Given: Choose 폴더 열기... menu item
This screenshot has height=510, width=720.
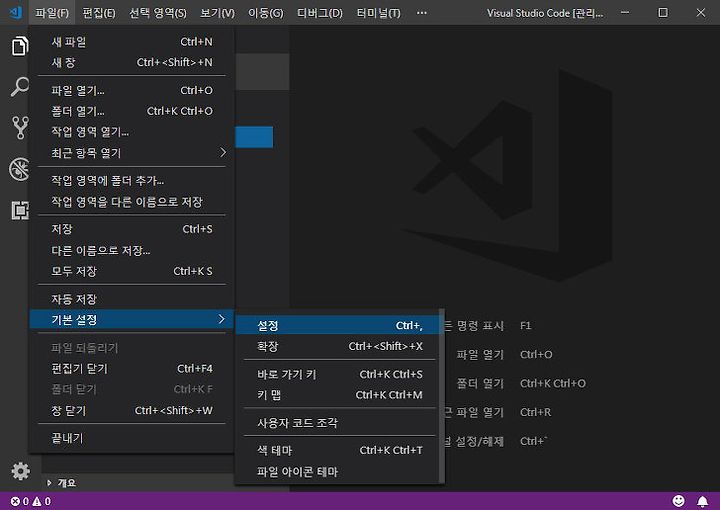Looking at the screenshot, I should [x=132, y=111].
